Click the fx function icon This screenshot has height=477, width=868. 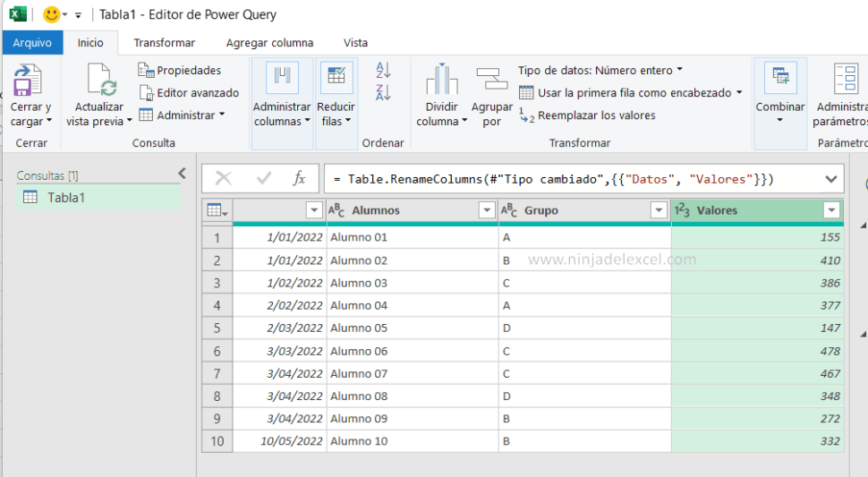point(299,178)
